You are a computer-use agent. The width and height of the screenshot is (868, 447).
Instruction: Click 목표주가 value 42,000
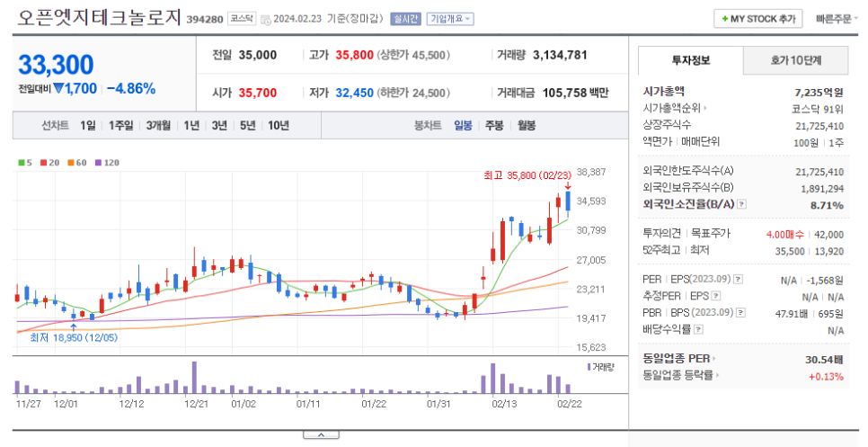tap(829, 235)
